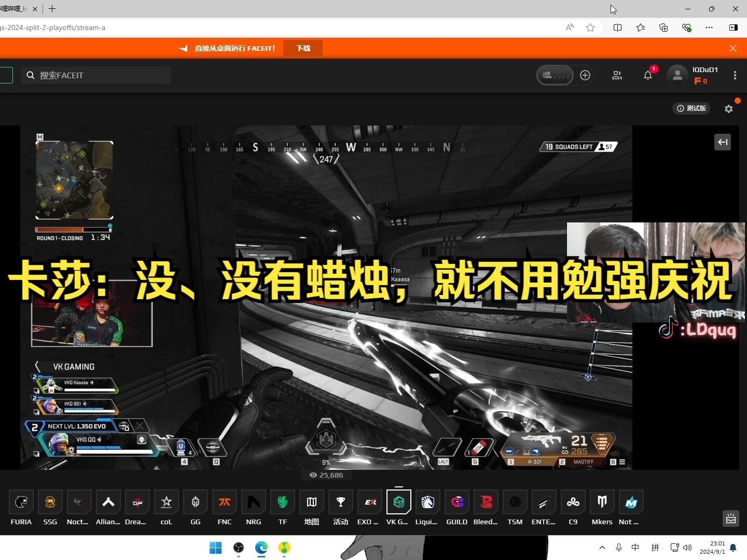Toggle read aloud in address bar
Image resolution: width=747 pixels, height=560 pixels.
(570, 27)
